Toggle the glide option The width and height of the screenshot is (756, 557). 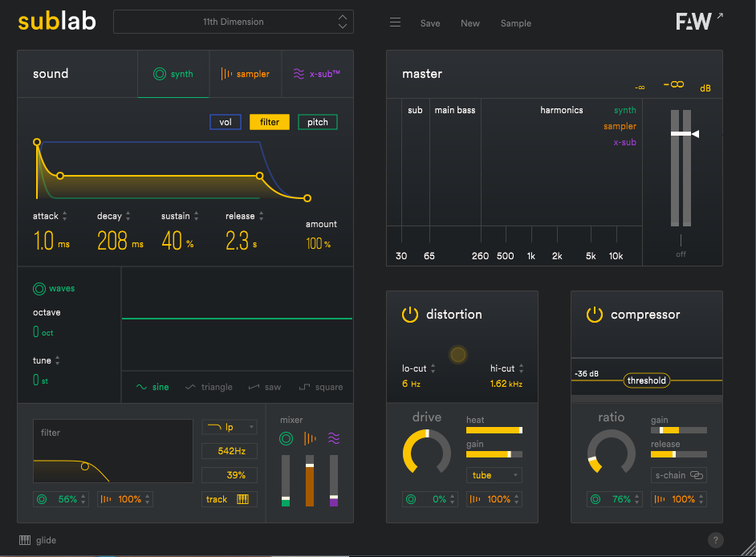point(38,540)
